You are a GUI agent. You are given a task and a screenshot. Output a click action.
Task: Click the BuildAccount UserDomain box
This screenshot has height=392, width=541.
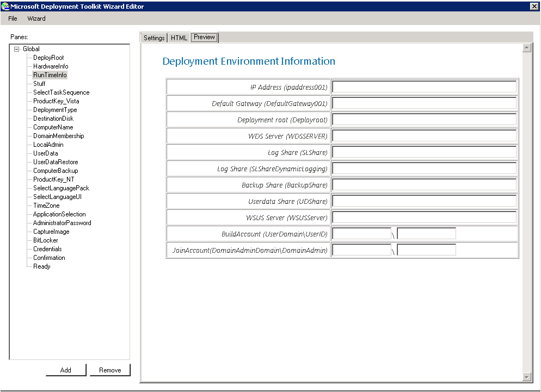coord(361,233)
